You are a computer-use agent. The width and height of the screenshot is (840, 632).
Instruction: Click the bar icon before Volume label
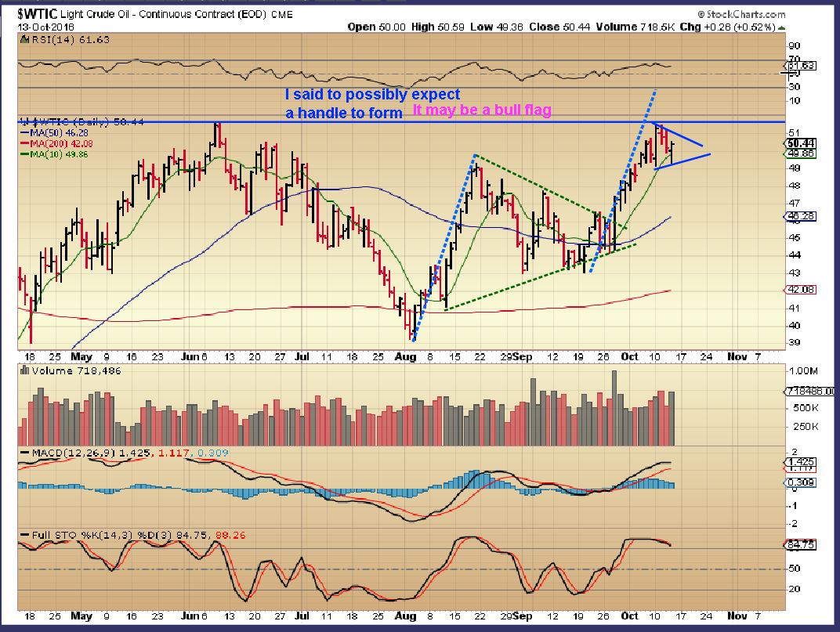[24, 370]
